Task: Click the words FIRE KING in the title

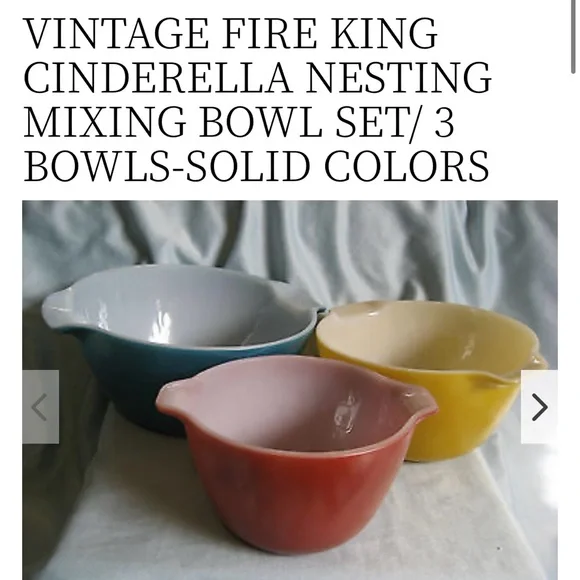Action: (330, 33)
